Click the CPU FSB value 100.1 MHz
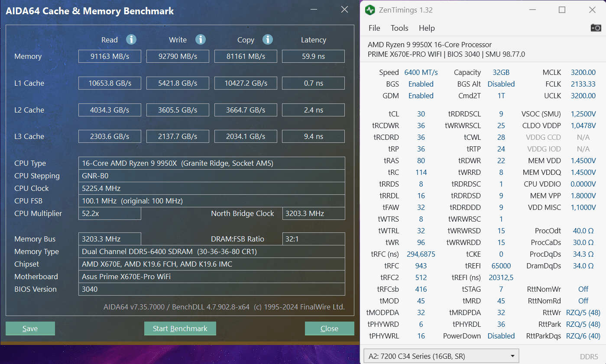Image resolution: width=606 pixels, height=364 pixels. pyautogui.click(x=212, y=201)
